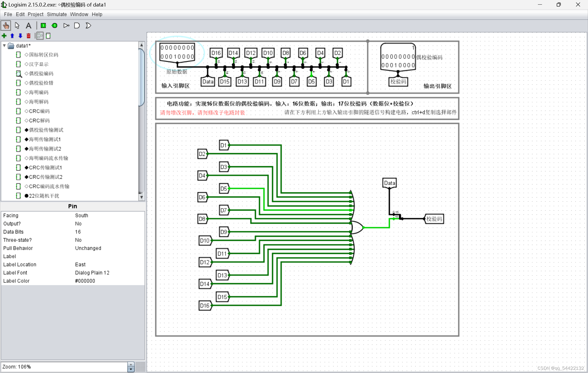
Task: Select the Text tool
Action: point(28,26)
